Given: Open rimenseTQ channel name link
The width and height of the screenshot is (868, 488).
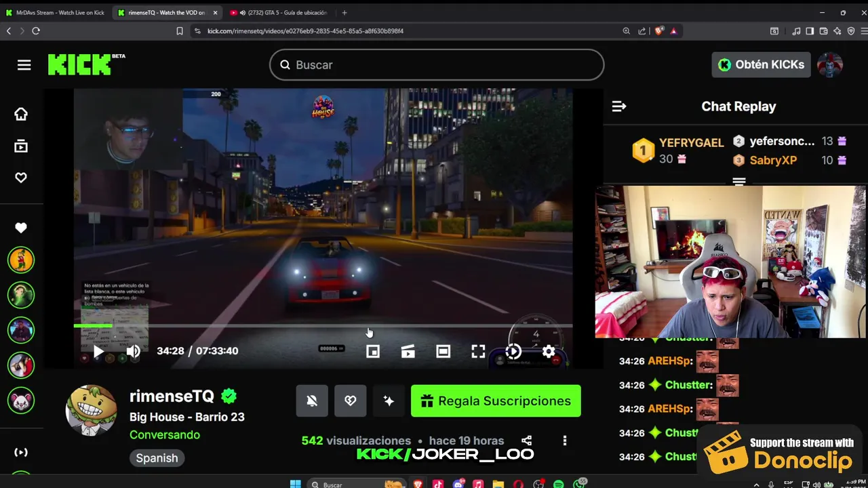Looking at the screenshot, I should 172,396.
